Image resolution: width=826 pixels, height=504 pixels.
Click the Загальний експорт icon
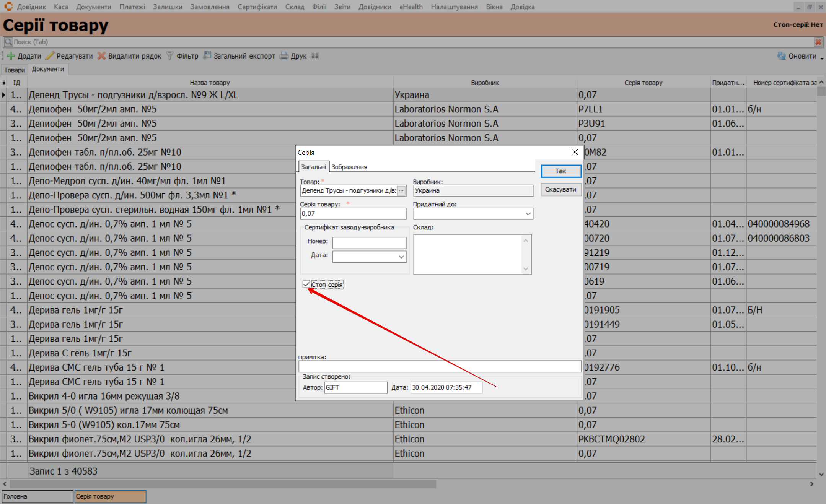point(207,56)
